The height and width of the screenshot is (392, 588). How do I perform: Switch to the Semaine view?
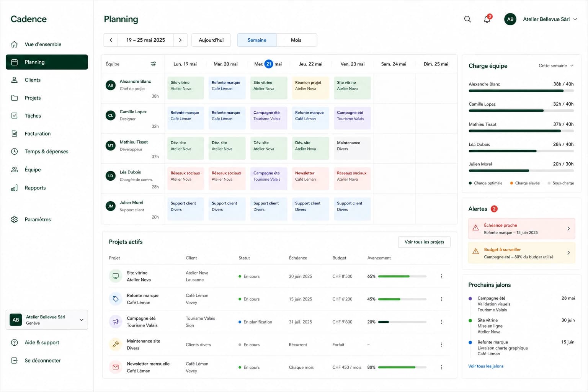(257, 40)
